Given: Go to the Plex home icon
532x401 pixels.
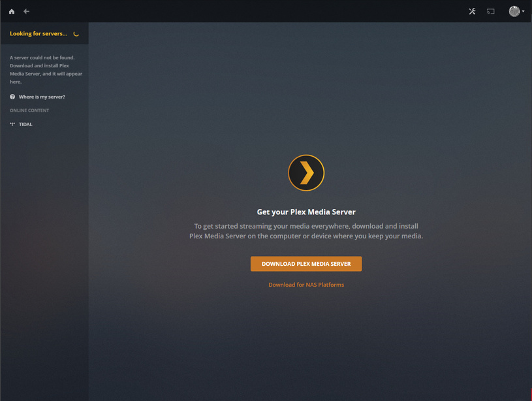Looking at the screenshot, I should pos(12,12).
